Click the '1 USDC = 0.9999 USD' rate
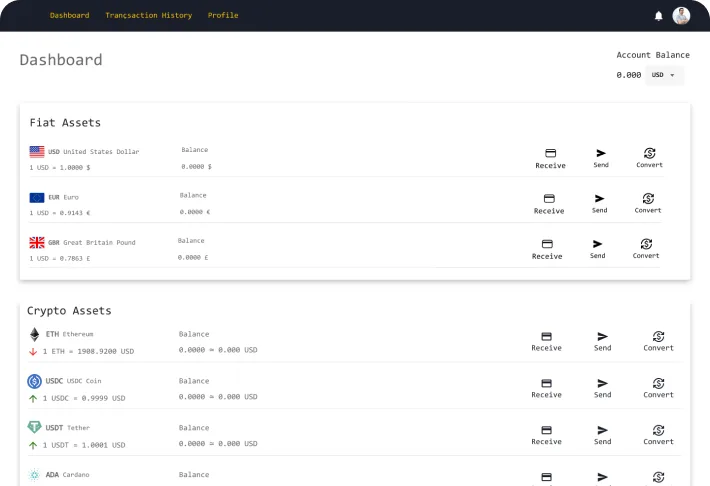Image resolution: width=710 pixels, height=486 pixels. [x=84, y=398]
